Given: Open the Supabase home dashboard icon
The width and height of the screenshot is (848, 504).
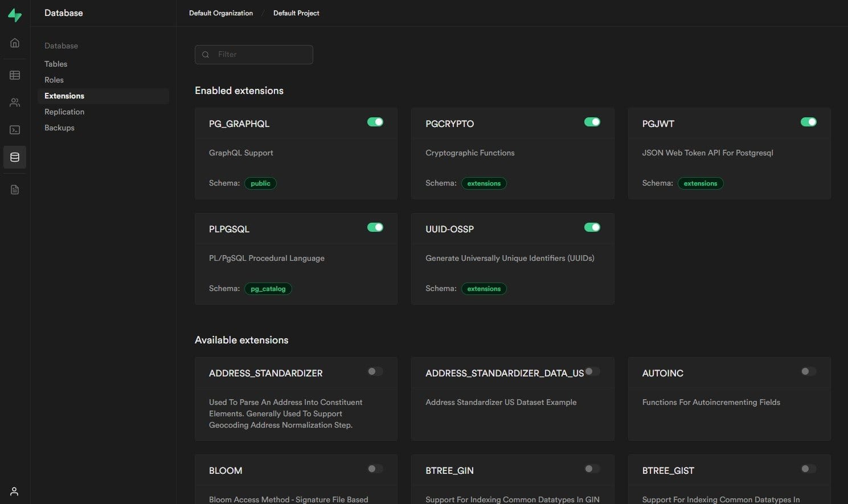Looking at the screenshot, I should tap(14, 42).
